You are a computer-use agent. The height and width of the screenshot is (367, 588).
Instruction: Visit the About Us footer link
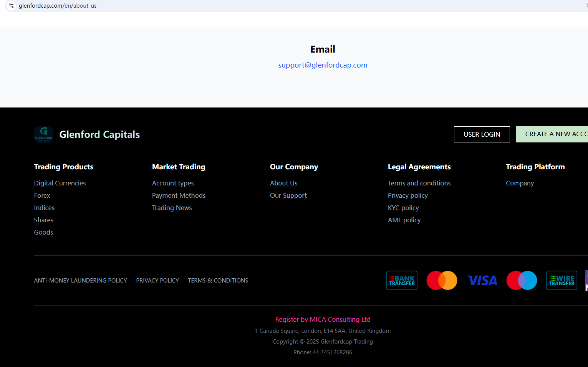coord(283,183)
